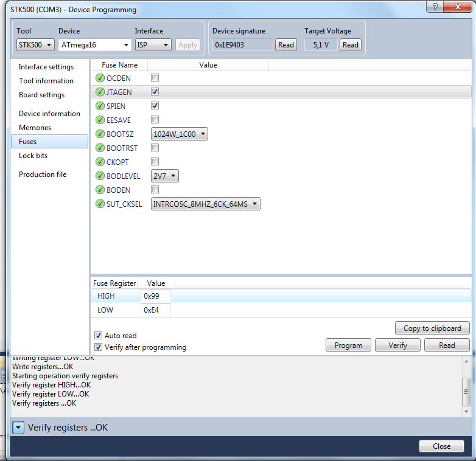Click the green status icon beside CKOPT
The image size is (476, 461).
click(100, 162)
